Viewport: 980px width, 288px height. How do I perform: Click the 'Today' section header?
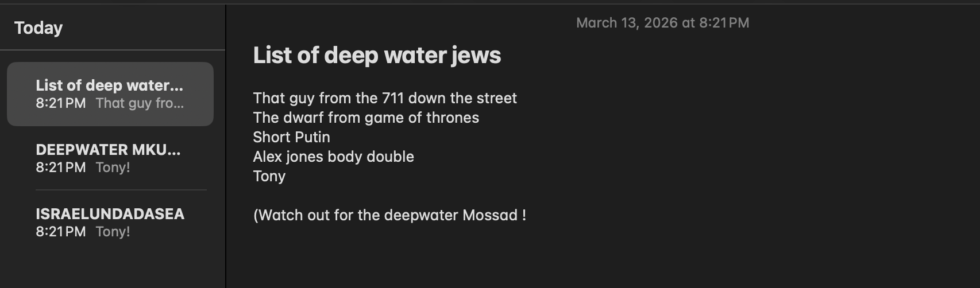38,28
